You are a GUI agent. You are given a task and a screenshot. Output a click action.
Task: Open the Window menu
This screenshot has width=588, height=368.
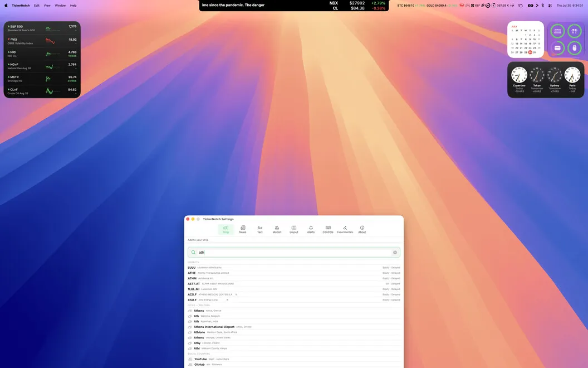coord(60,5)
